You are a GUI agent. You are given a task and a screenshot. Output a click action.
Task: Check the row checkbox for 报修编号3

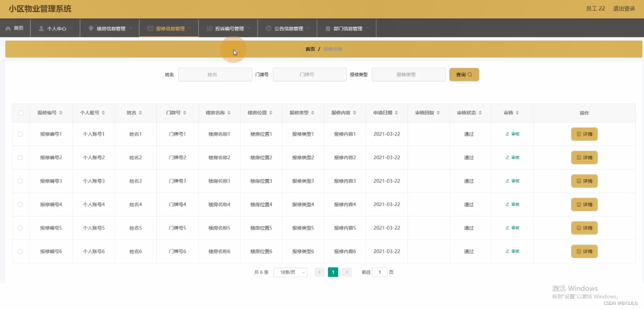20,181
